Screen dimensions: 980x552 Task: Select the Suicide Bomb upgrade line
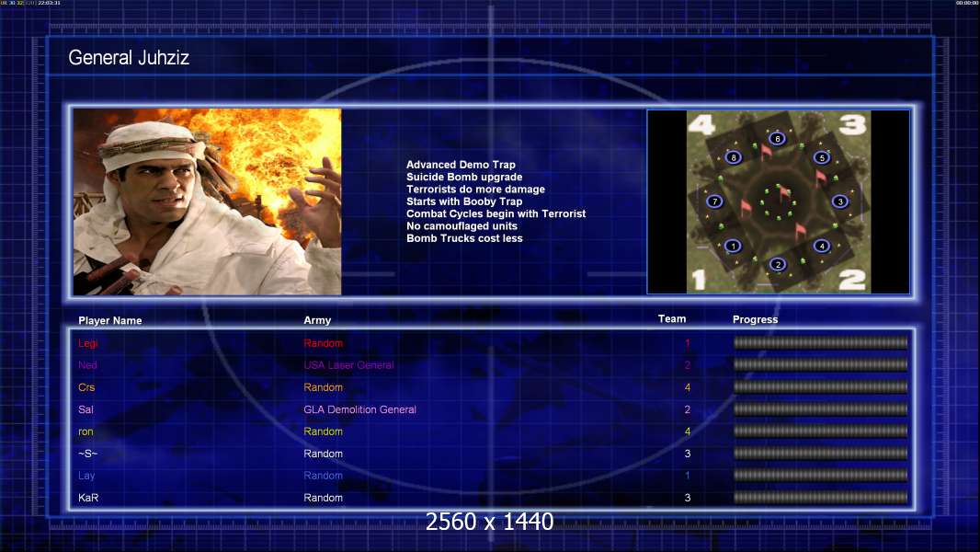464,177
